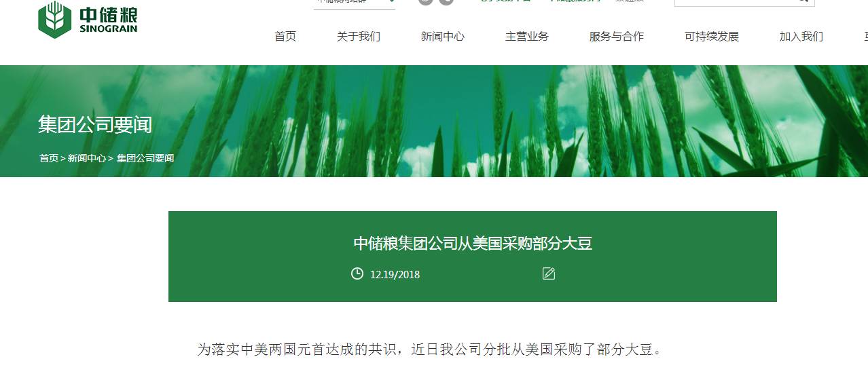Screen dimensions: 868x378
Task: Click the search input field
Action: 734,3
